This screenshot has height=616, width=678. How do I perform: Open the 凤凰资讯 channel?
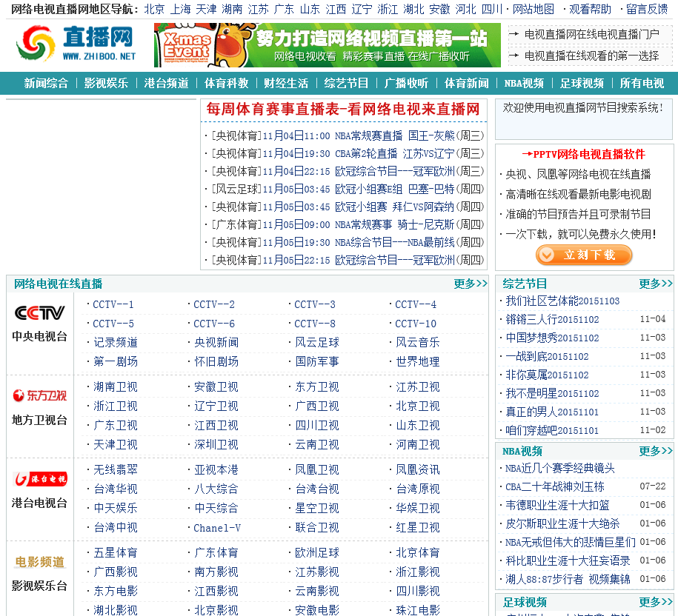pos(418,469)
